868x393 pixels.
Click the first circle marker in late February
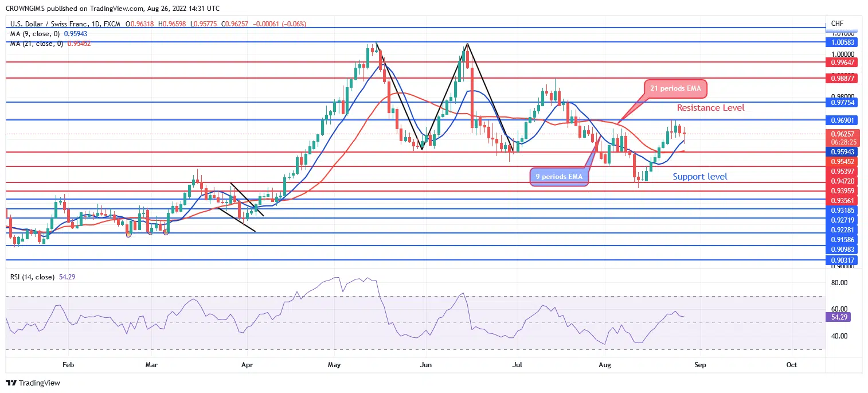click(128, 234)
